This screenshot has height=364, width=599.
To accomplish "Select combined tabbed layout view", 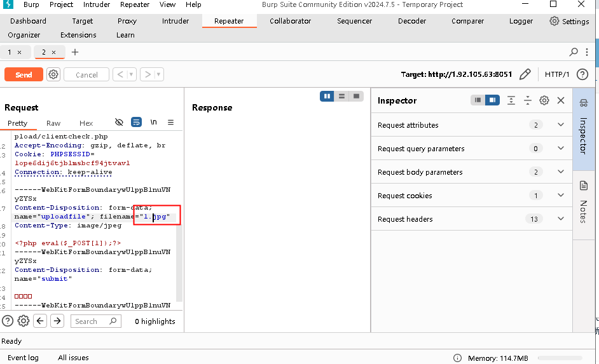I will [x=357, y=96].
